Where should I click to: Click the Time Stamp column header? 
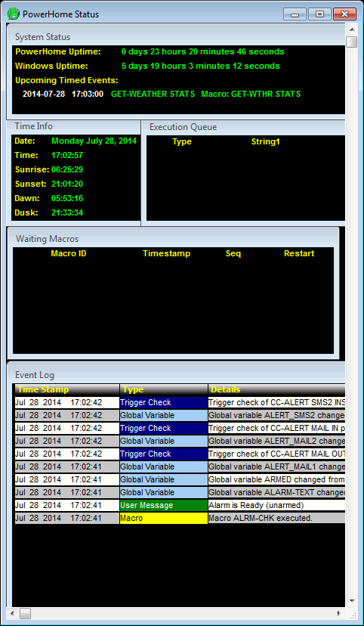pos(67,389)
